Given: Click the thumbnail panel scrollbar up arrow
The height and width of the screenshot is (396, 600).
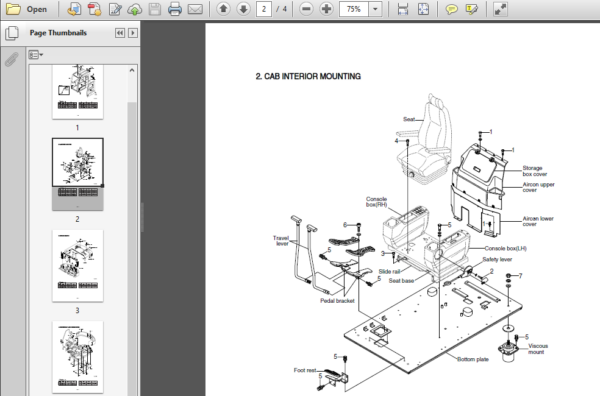Looking at the screenshot, I should point(132,70).
